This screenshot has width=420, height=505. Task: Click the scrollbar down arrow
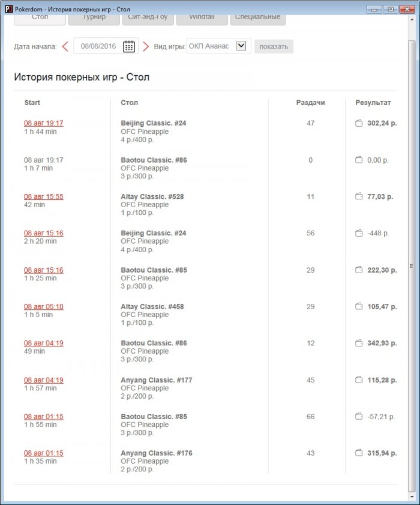412,497
